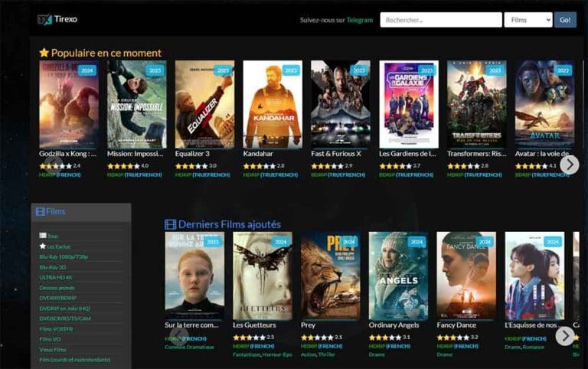588x369 pixels.
Task: Open the Vieux Films category
Action: [53, 350]
